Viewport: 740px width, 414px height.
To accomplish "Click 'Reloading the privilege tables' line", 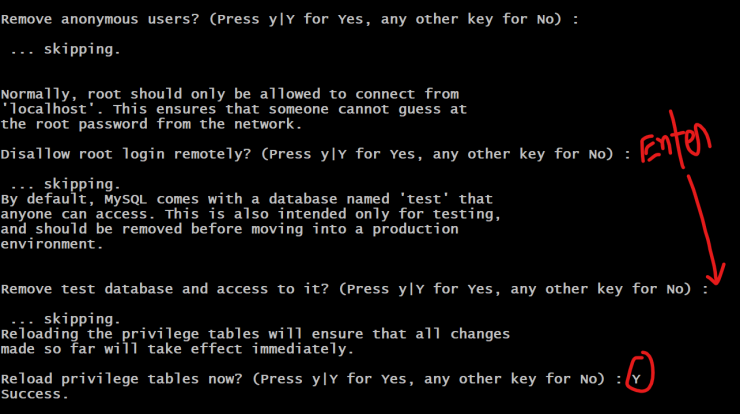I will click(x=255, y=334).
